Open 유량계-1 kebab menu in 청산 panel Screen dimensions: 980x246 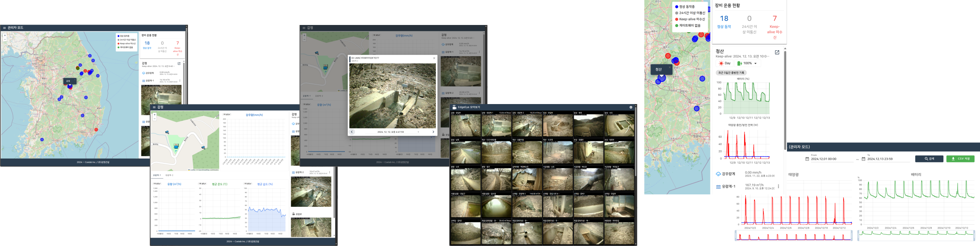tap(778, 186)
